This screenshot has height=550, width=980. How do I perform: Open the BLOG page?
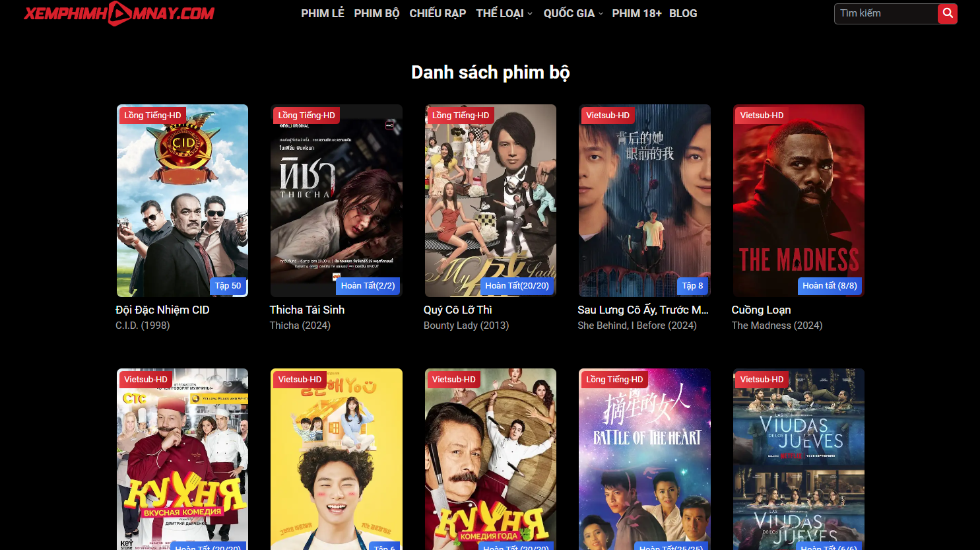tap(683, 13)
